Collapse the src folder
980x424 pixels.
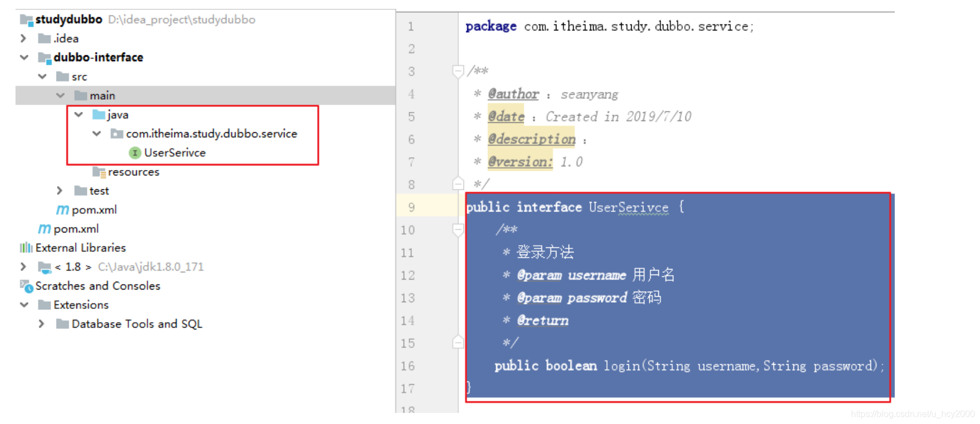[x=42, y=76]
